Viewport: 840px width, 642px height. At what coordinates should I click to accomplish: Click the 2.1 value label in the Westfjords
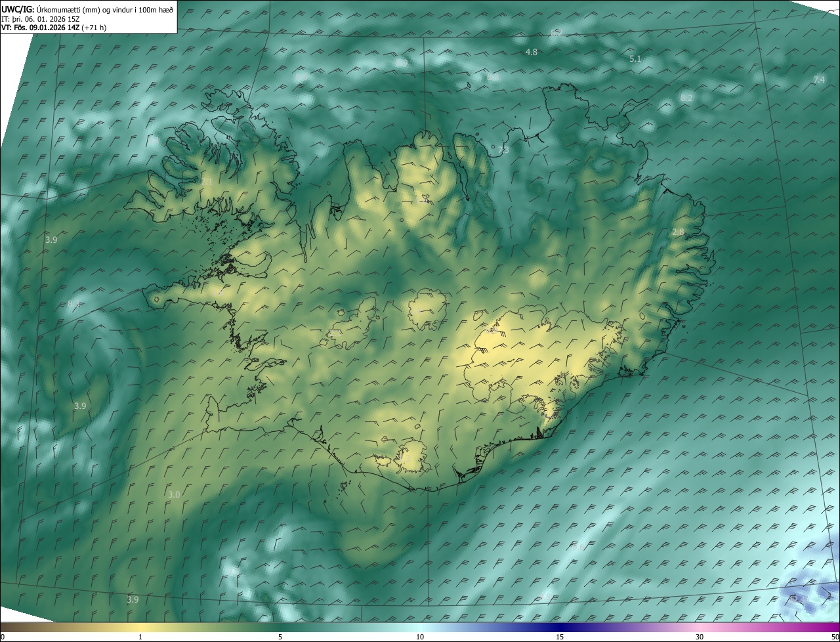tap(207, 181)
